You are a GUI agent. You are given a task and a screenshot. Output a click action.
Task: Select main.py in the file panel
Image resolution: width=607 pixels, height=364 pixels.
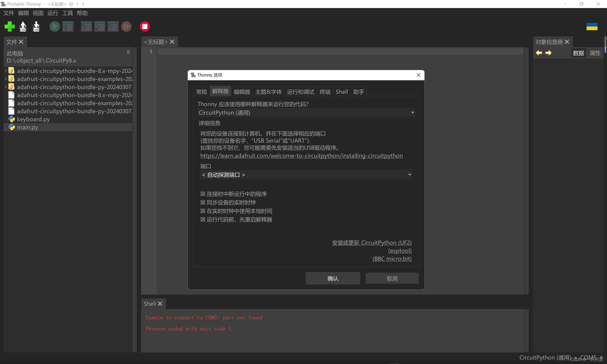coord(28,127)
